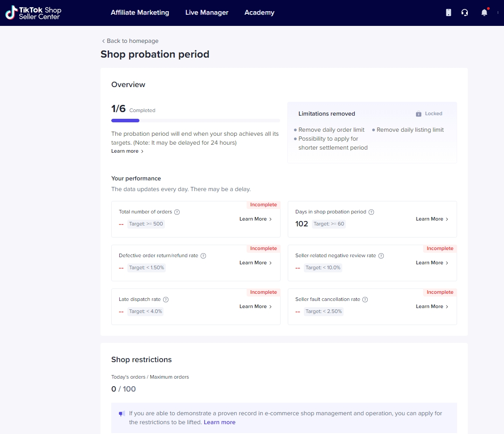Go back to homepage
The height and width of the screenshot is (434, 504).
click(130, 41)
